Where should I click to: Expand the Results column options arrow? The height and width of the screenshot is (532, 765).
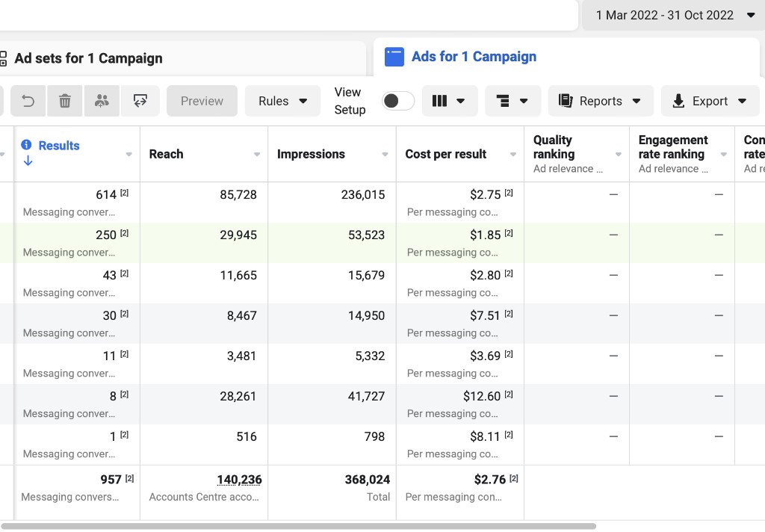pos(128,154)
